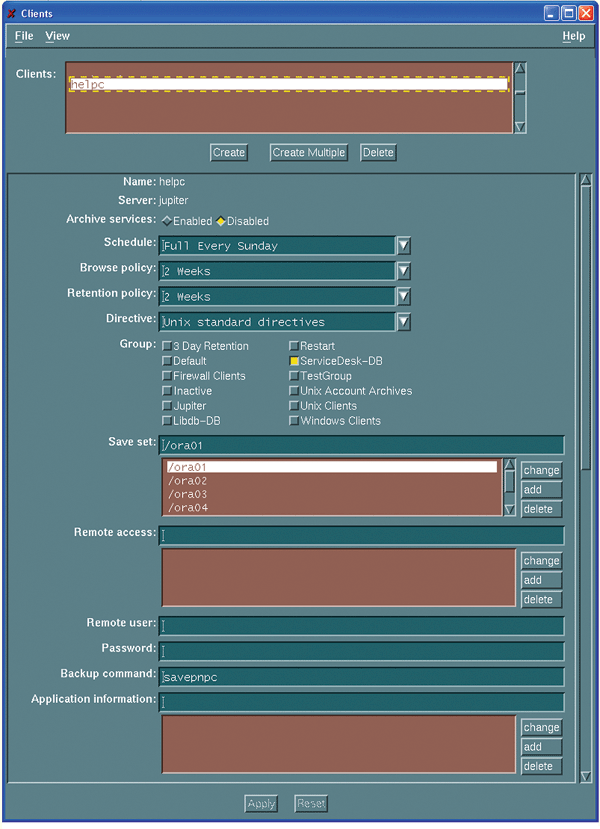The width and height of the screenshot is (600, 829).
Task: Select the Disabled archive services option
Action: (x=221, y=221)
